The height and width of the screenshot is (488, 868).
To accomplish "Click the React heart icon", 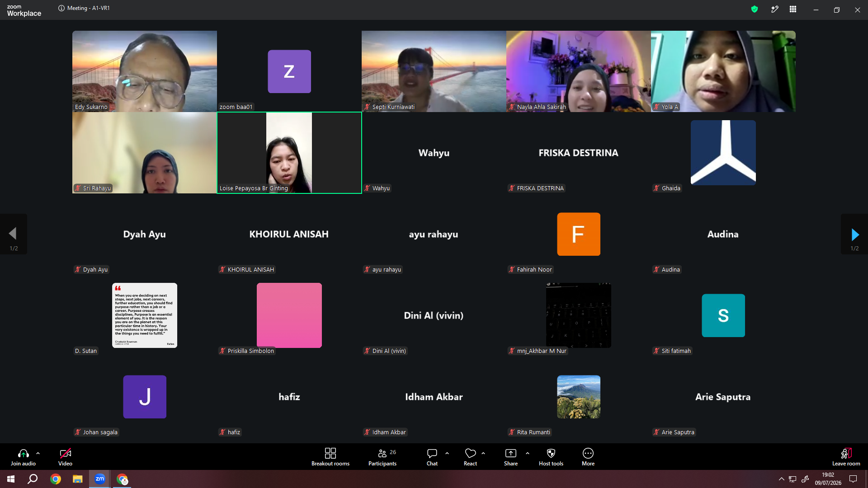I will [x=470, y=453].
